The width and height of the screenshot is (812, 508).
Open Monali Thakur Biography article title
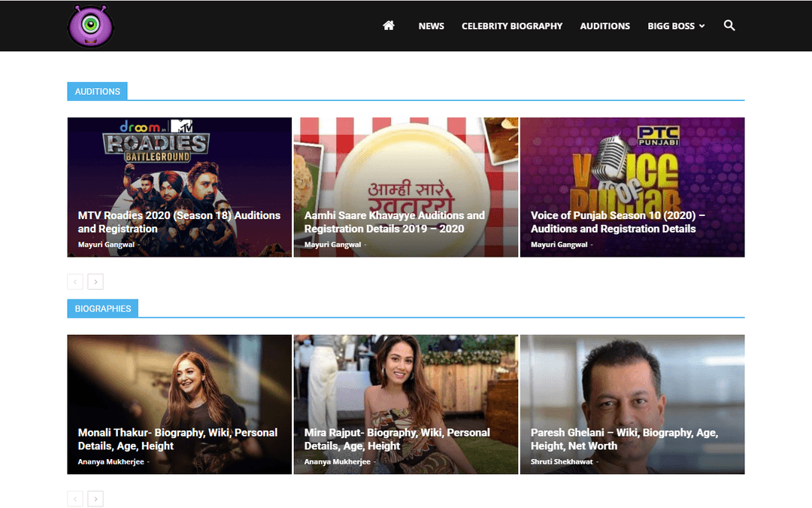tap(177, 439)
